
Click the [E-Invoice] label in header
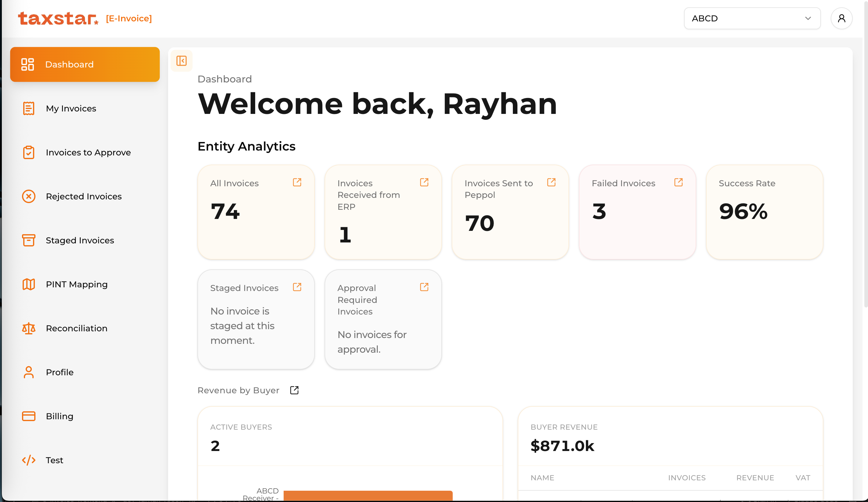[x=129, y=18]
